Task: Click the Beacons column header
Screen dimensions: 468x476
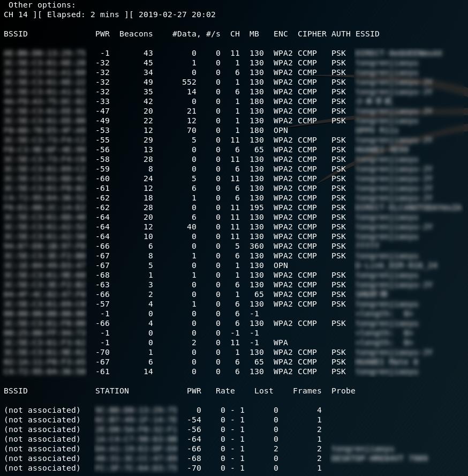Action: pos(136,34)
